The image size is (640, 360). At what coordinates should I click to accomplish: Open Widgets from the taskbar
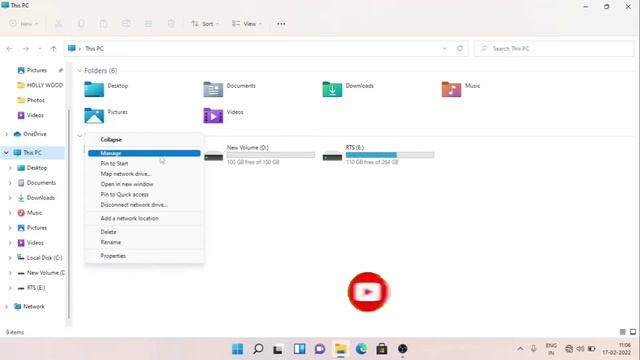[x=300, y=349]
